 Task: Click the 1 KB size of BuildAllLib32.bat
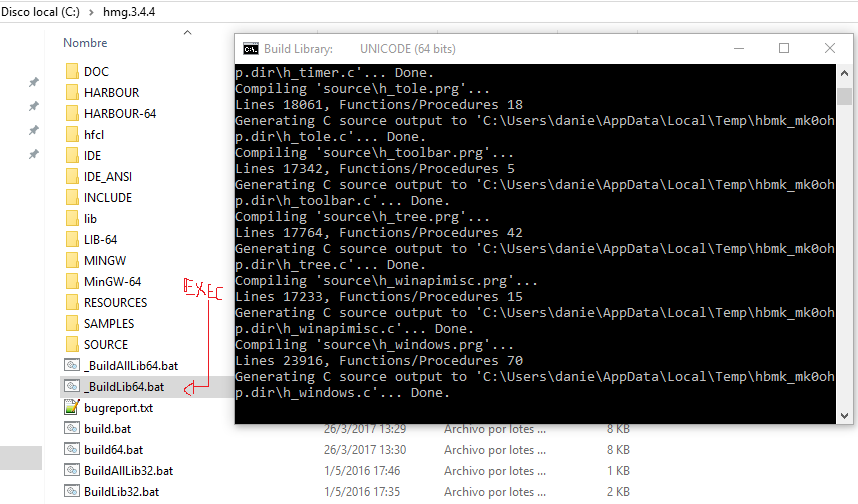point(618,471)
